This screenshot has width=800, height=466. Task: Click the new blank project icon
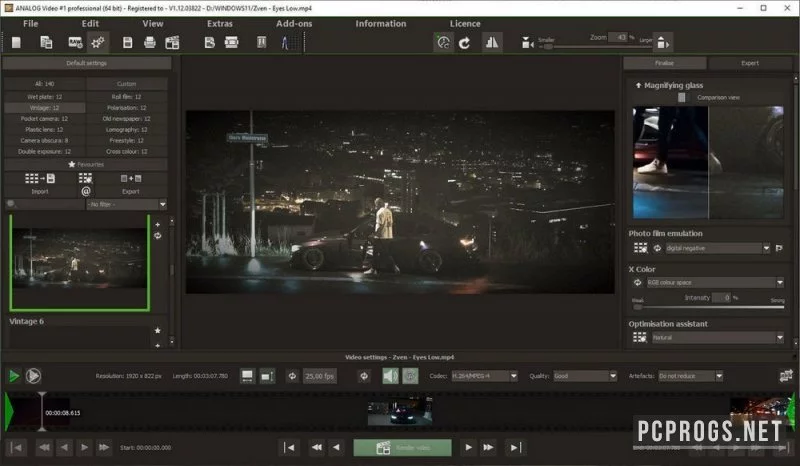(16, 42)
